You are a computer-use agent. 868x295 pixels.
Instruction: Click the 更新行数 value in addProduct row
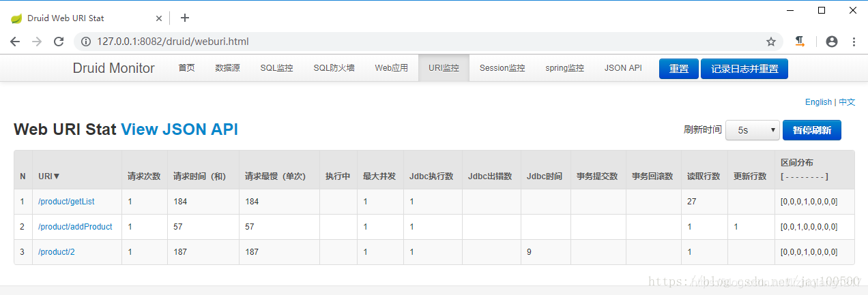[x=736, y=227]
